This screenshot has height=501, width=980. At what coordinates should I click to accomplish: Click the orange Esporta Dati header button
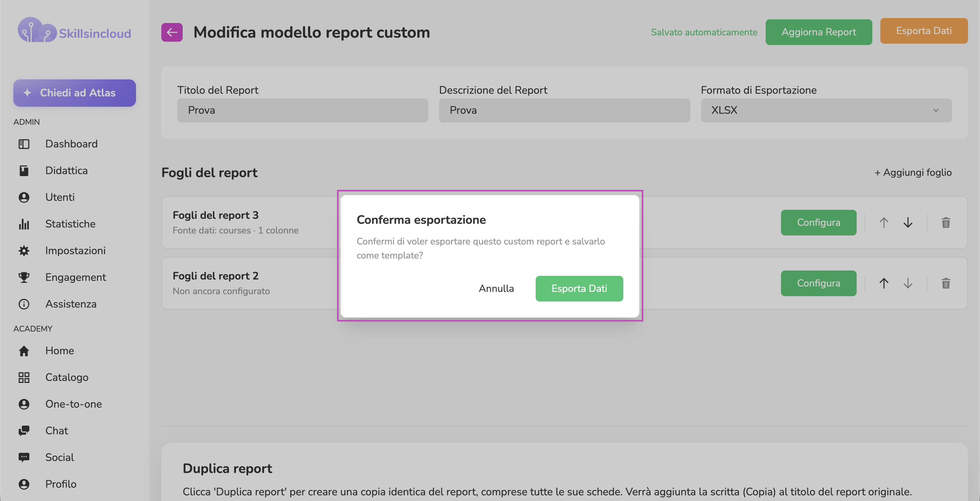[923, 31]
